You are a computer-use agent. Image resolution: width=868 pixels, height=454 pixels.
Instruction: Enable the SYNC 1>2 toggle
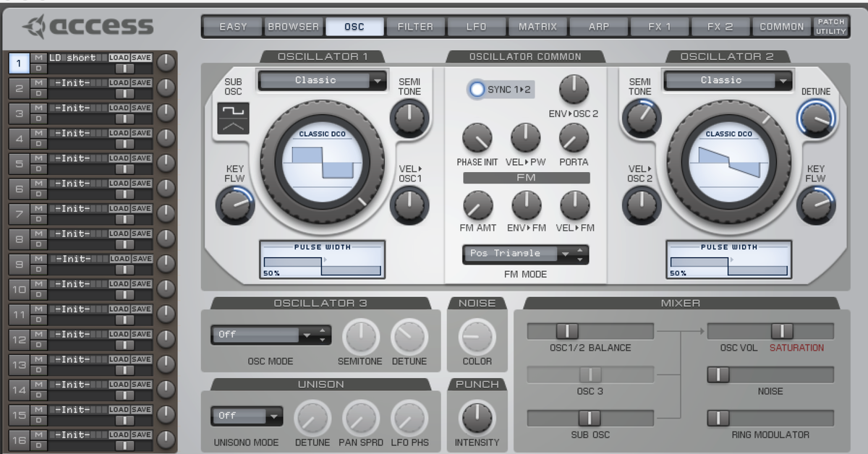tap(477, 90)
